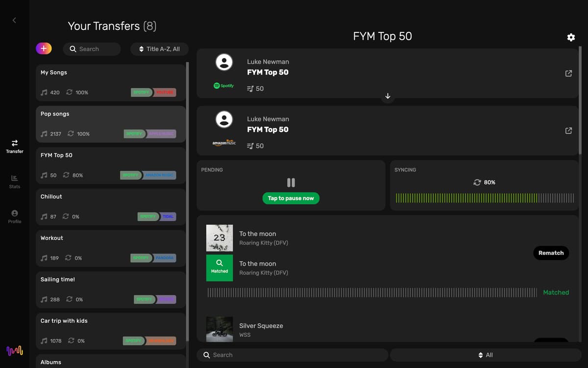The width and height of the screenshot is (588, 368).
Task: Open the Amazon Music playlist external link
Action: [568, 131]
